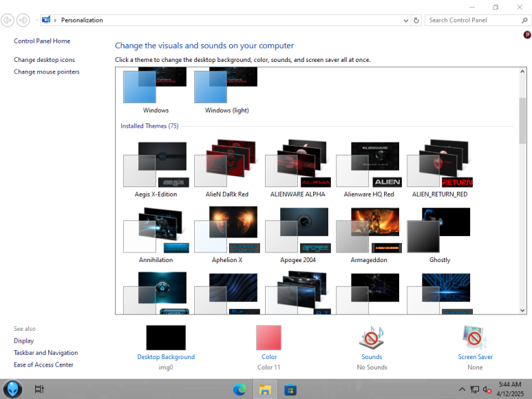Open the Alienware Start button
Screen dimensions: 532x399
point(13,389)
